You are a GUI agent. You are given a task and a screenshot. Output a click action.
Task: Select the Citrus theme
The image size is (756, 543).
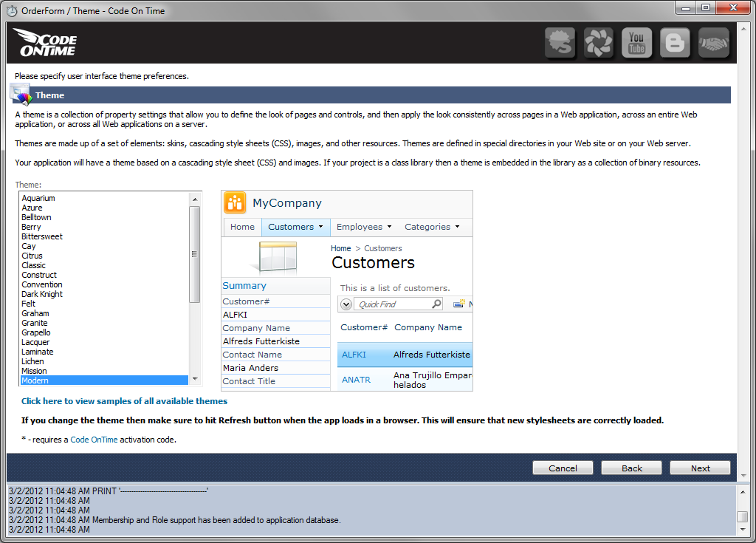pos(103,256)
